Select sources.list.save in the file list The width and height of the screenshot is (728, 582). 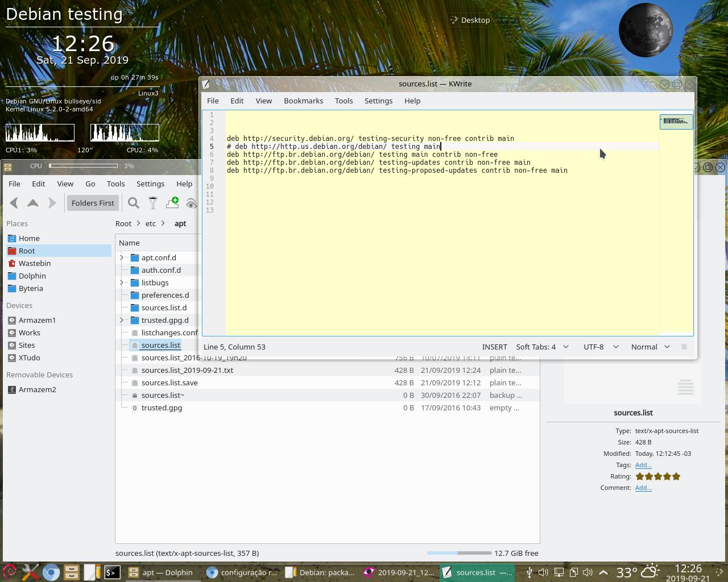169,383
